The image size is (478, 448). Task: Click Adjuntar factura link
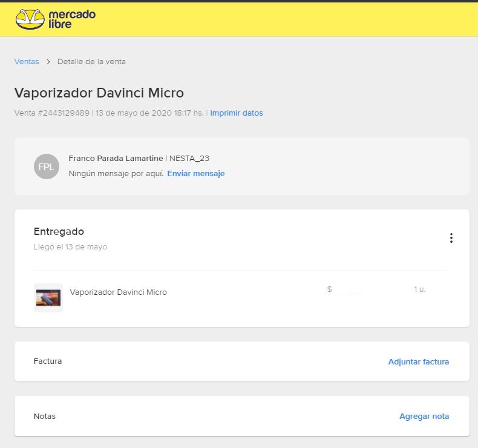(x=418, y=361)
